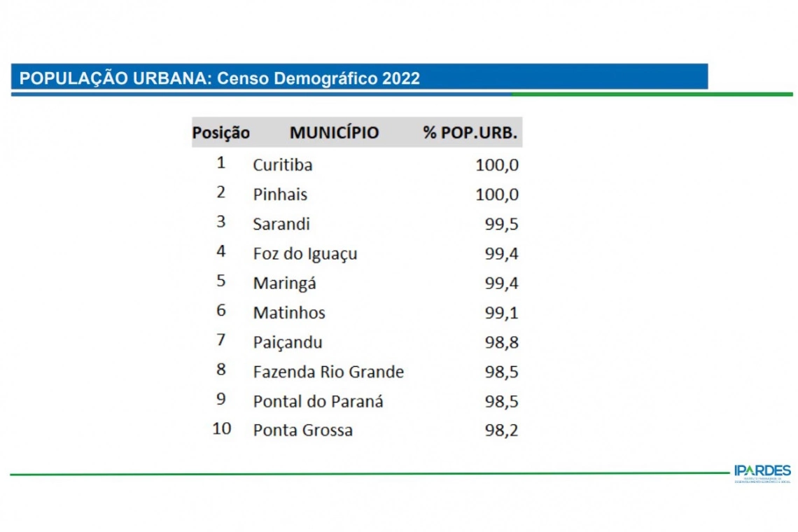Select the 99,5 percentage value
This screenshot has height=532, width=798.
point(501,224)
